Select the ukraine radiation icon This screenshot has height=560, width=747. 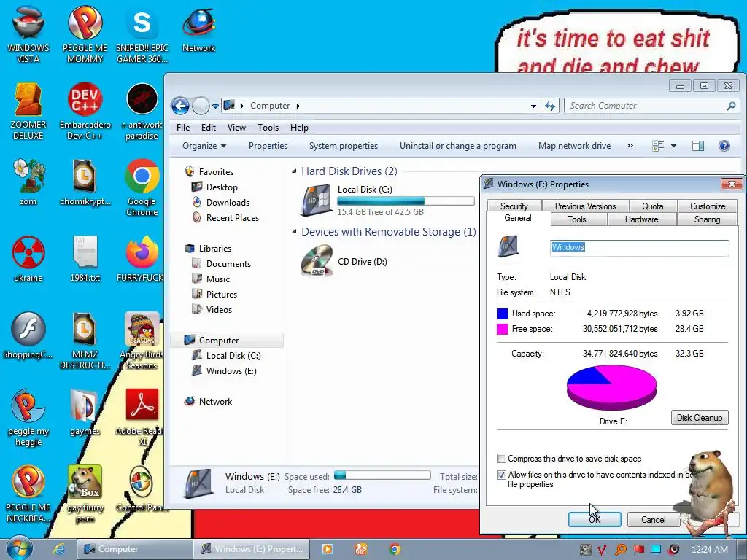[x=28, y=258]
